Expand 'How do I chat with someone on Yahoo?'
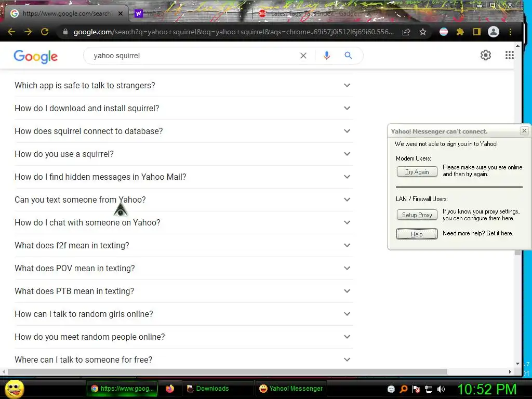Screen dimensions: 532x399 coord(183,222)
